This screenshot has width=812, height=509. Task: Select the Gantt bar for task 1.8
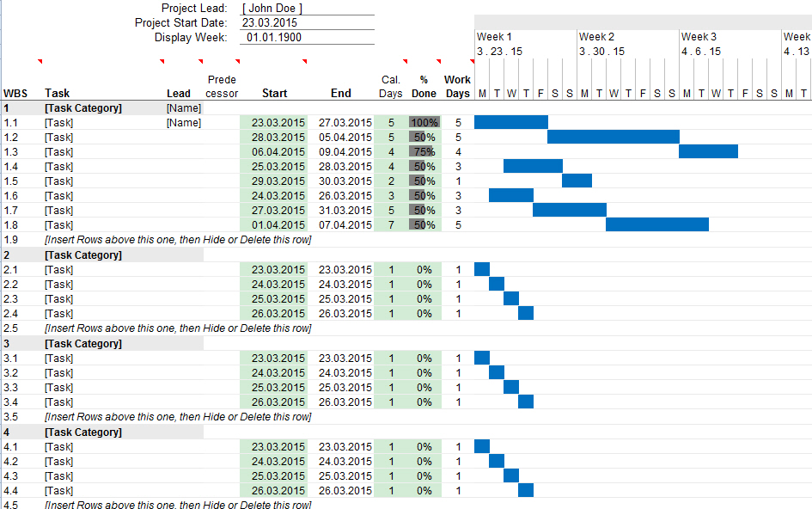pyautogui.click(x=656, y=224)
